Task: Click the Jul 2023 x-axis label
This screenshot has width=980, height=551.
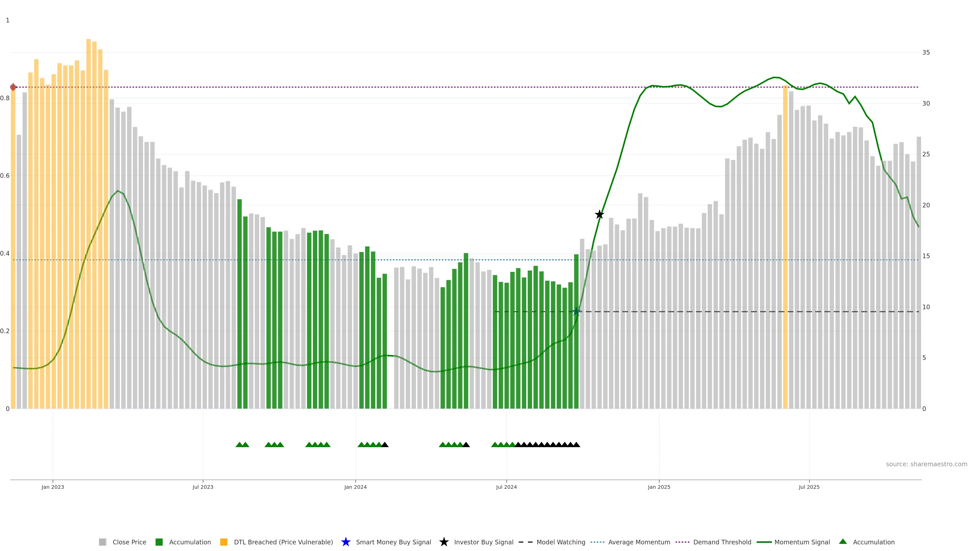Action: click(x=203, y=487)
